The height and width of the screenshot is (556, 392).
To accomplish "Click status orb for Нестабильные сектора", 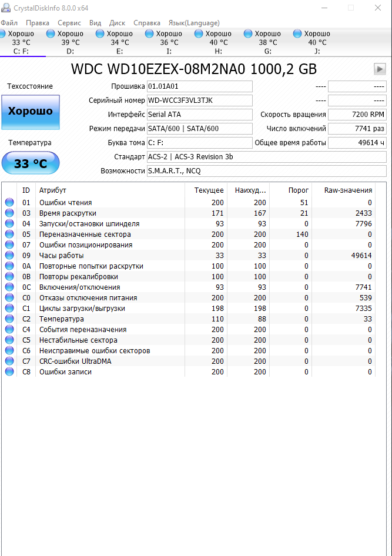I will 9,340.
